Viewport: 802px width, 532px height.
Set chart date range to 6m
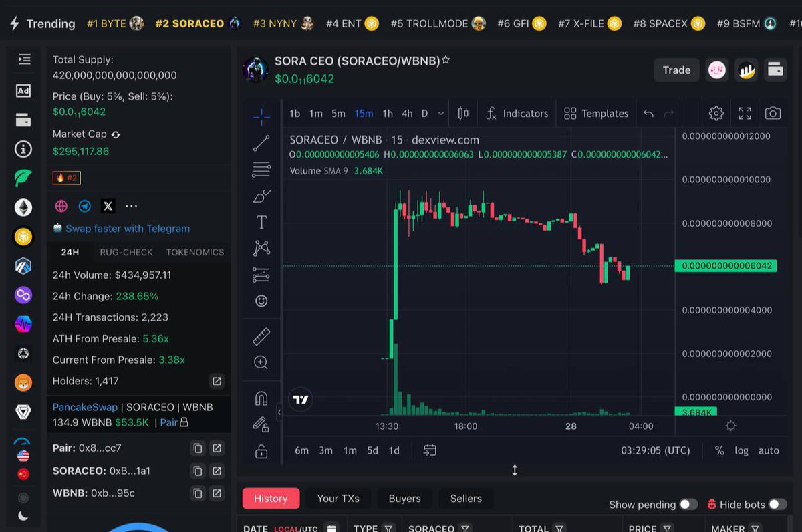302,450
